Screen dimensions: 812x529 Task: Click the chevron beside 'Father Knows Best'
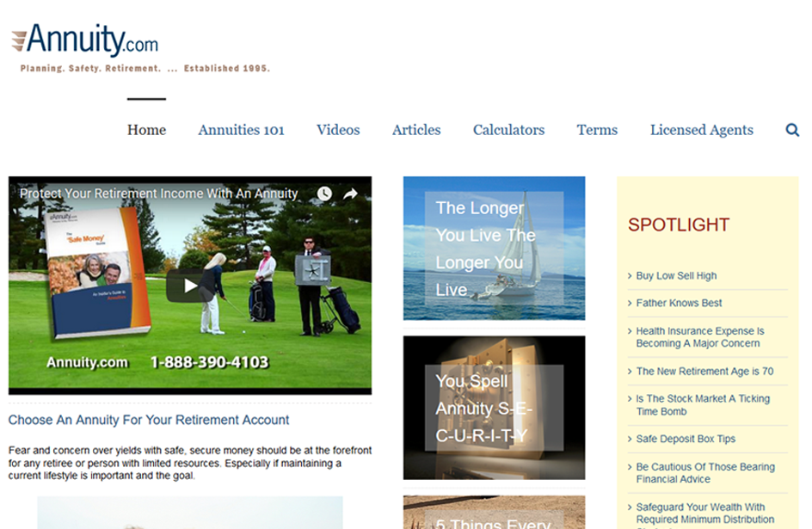click(630, 304)
